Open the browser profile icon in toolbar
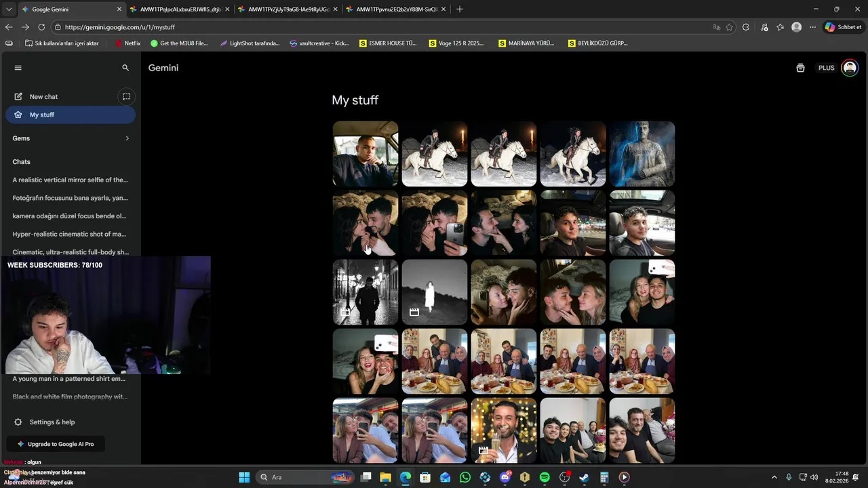Image resolution: width=868 pixels, height=488 pixels. tap(797, 27)
